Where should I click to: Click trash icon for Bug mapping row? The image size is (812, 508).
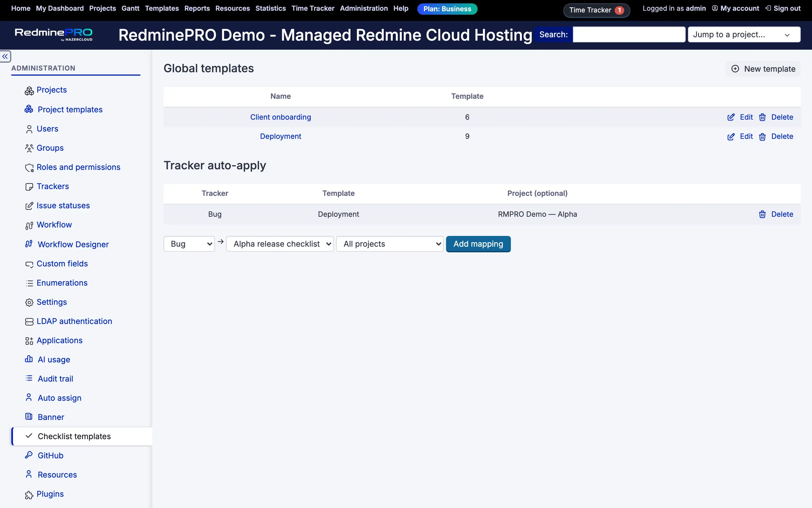[762, 214]
